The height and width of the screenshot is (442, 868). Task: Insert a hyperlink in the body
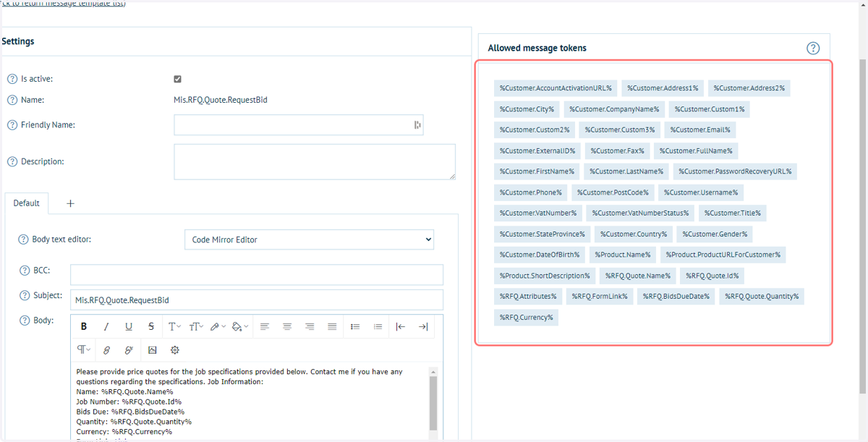coord(106,350)
